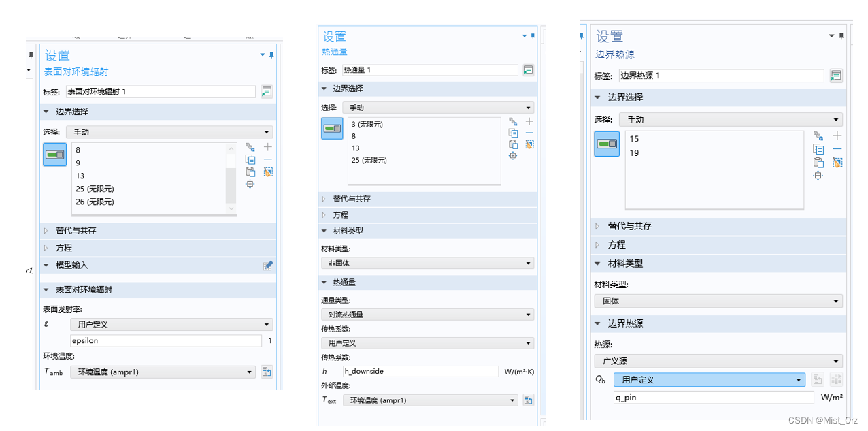This screenshot has height=431, width=868.
Task: Click the Remove boundary minus icon in 热通量 panel
Action: (530, 133)
